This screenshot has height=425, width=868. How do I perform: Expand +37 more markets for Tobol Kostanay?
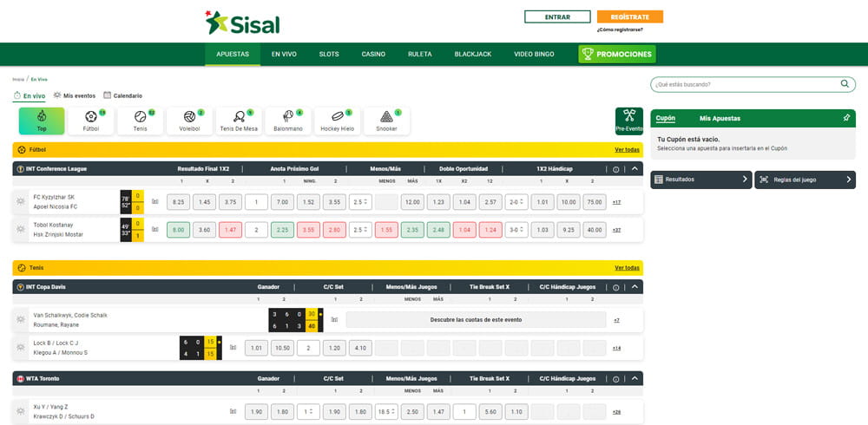tap(616, 230)
